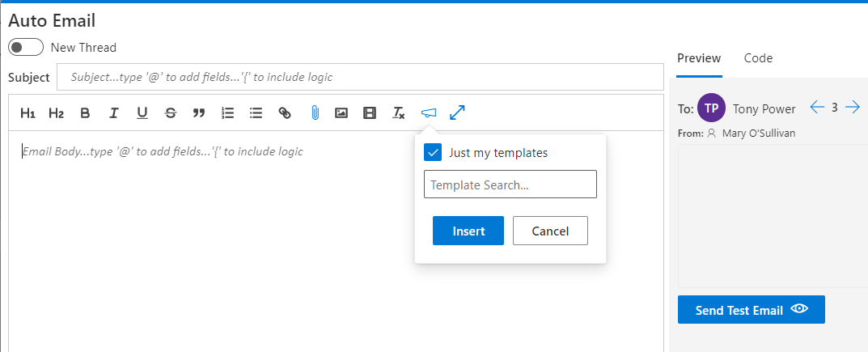Viewport: 868px width, 352px height.
Task: Toggle strikethrough formatting
Action: click(x=171, y=113)
